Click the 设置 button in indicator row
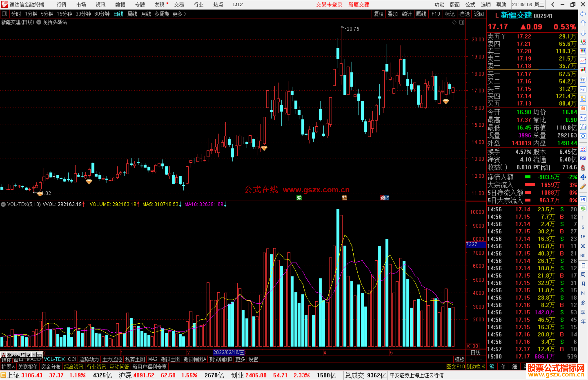Screen dimensions: 588x380 tap(253, 359)
